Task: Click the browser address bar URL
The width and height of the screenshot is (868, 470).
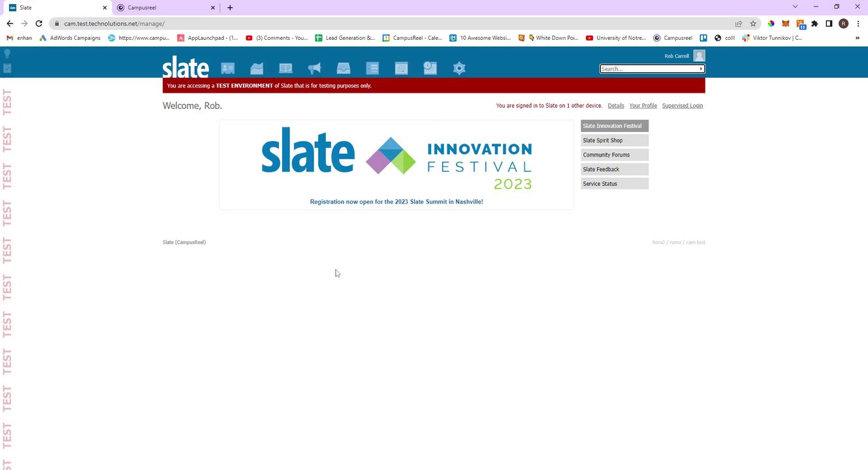Action: coord(114,23)
